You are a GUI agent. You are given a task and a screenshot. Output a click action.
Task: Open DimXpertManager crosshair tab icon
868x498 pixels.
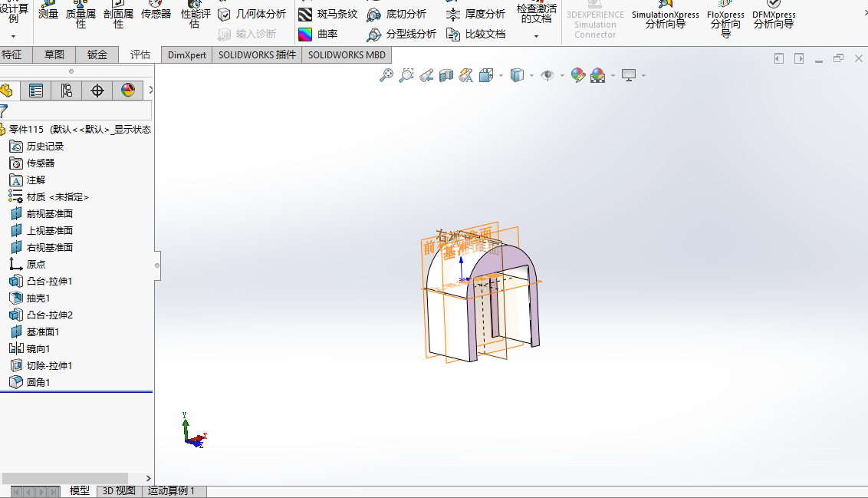(97, 91)
